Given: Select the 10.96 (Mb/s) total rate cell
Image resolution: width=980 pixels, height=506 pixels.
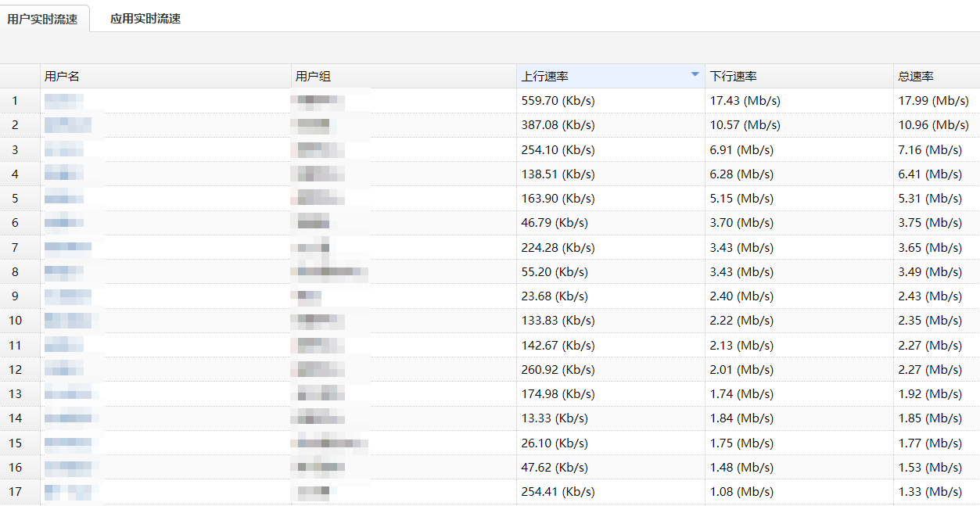Looking at the screenshot, I should tap(933, 125).
